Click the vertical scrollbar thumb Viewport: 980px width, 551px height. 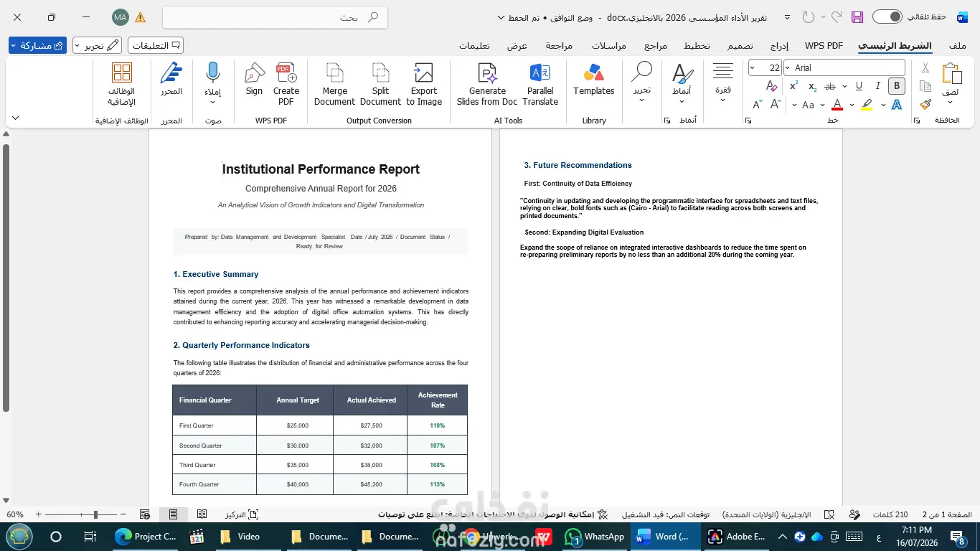pyautogui.click(x=6, y=278)
